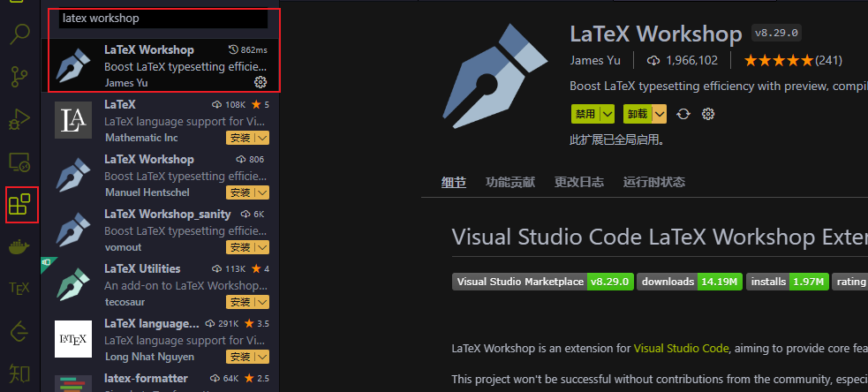Follow the Visual Studio Code link
The height and width of the screenshot is (392, 868).
click(x=681, y=348)
